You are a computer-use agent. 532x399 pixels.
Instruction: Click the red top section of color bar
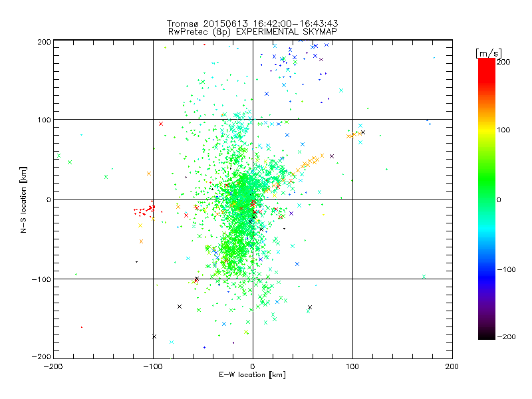click(x=487, y=71)
